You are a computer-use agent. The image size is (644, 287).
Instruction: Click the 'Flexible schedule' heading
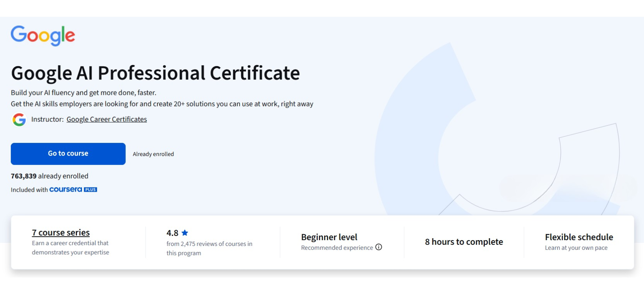(579, 237)
